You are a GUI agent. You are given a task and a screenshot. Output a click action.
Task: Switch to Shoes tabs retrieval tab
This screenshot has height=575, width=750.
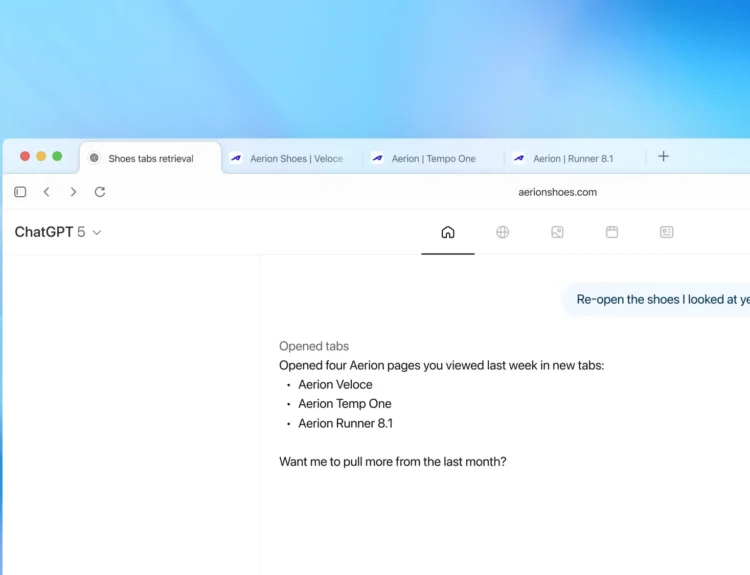coord(150,158)
